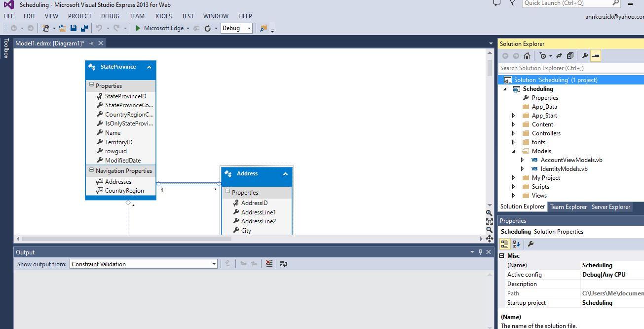Select the Save All icon

(x=84, y=28)
